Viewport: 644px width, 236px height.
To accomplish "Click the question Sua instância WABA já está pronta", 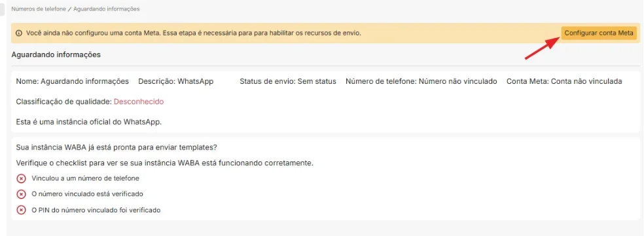I will click(x=116, y=147).
